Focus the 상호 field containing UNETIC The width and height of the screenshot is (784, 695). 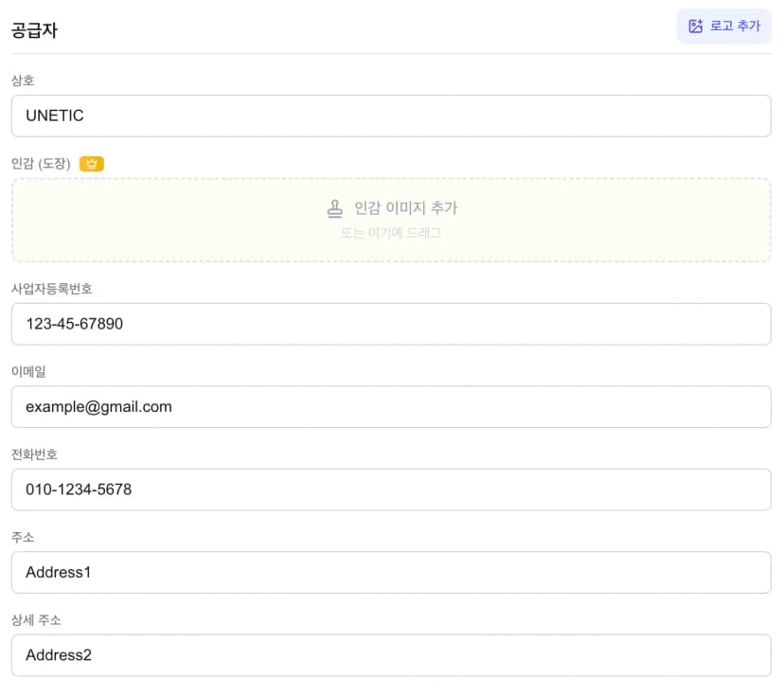[x=391, y=116]
